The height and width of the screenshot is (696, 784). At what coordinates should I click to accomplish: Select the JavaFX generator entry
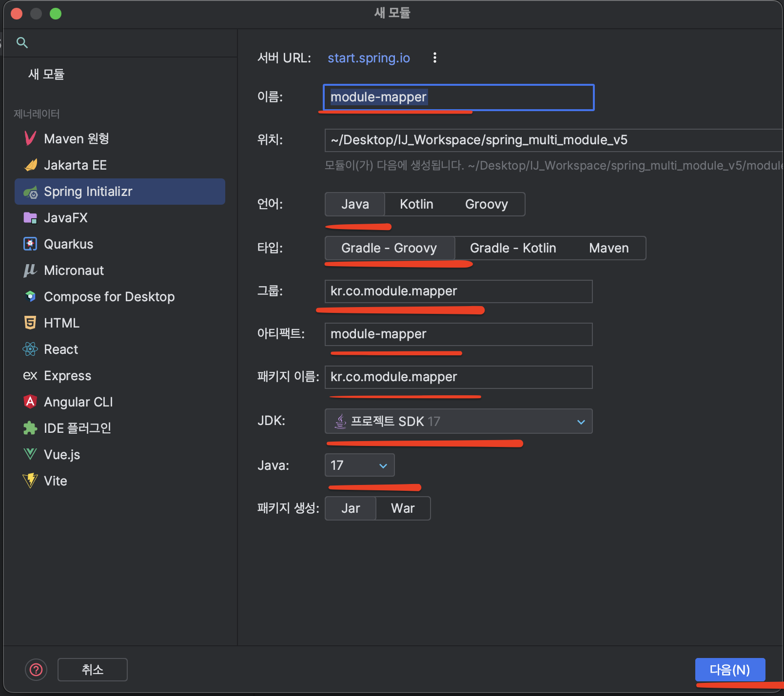point(120,218)
